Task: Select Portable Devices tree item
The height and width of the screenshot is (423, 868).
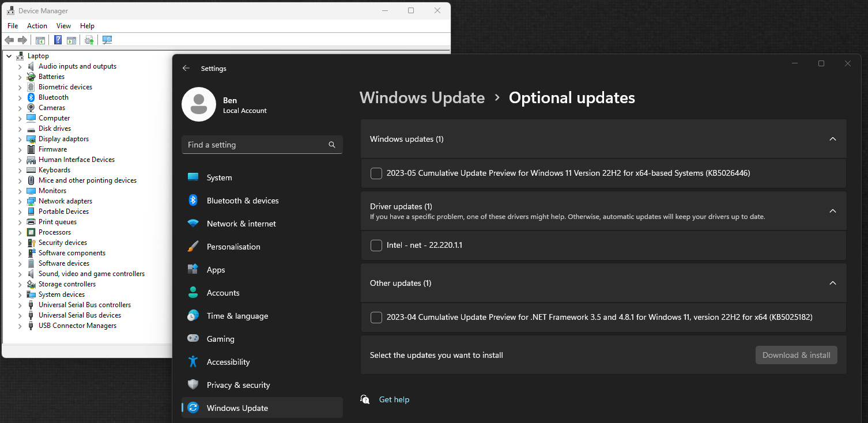Action: (x=63, y=211)
